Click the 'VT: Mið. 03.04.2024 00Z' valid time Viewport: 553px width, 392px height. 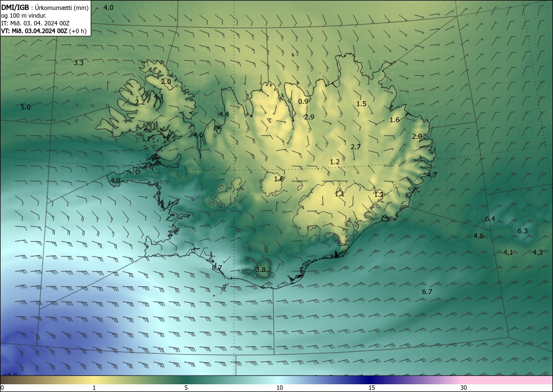pyautogui.click(x=34, y=30)
